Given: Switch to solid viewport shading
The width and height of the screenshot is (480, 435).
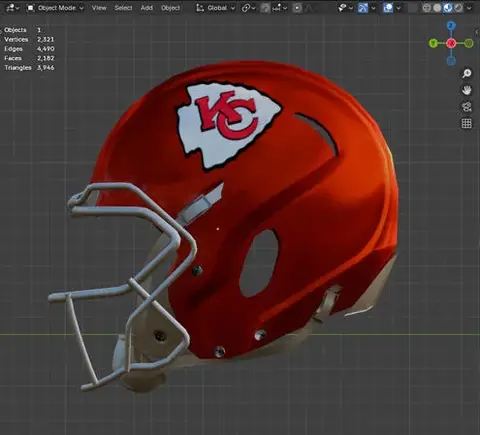Looking at the screenshot, I should (x=437, y=8).
